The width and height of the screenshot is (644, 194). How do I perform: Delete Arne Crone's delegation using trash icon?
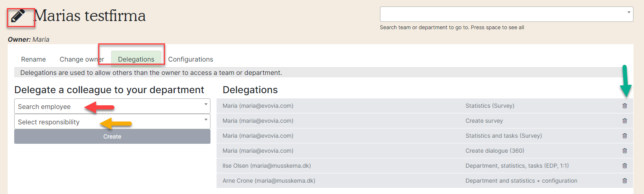[x=625, y=181]
